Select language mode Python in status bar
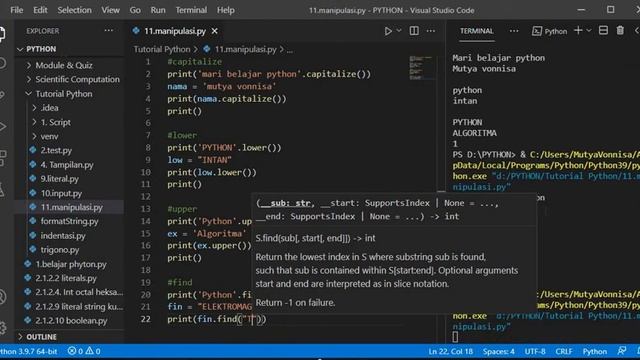Image resolution: width=640 pixels, height=360 pixels. [594, 351]
